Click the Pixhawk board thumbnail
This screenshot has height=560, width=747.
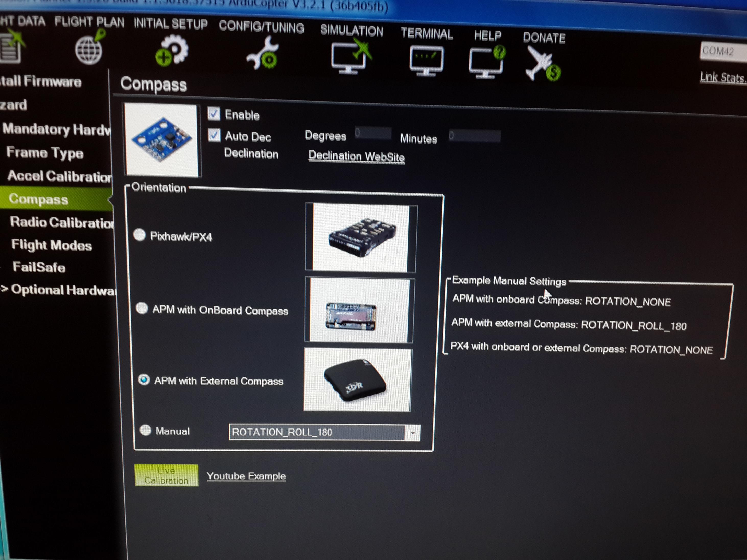tap(361, 238)
